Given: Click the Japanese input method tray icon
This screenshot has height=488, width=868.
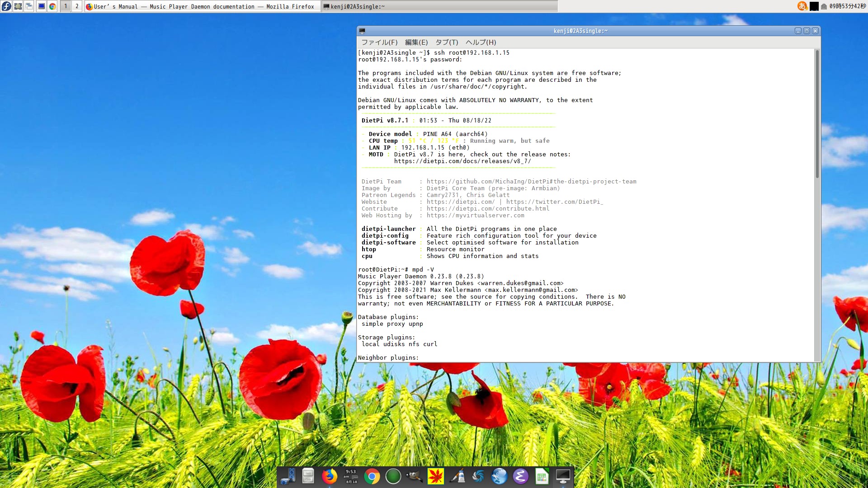Looking at the screenshot, I should [802, 6].
